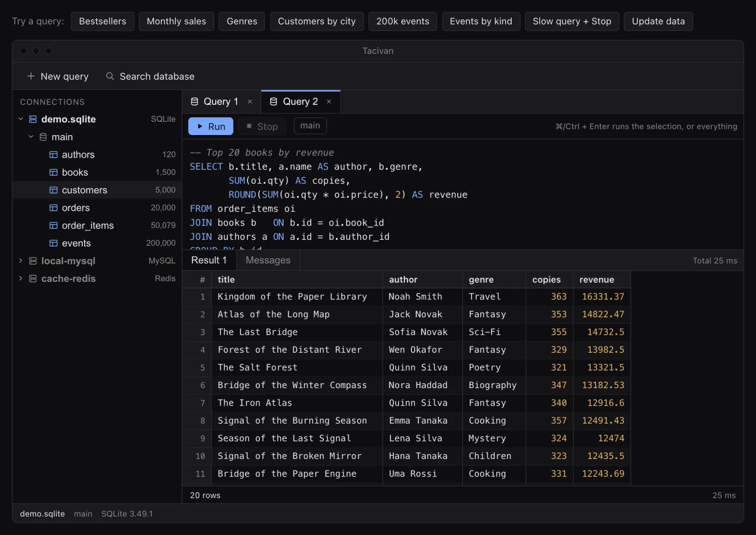Expand the local-mysql connection

(20, 261)
